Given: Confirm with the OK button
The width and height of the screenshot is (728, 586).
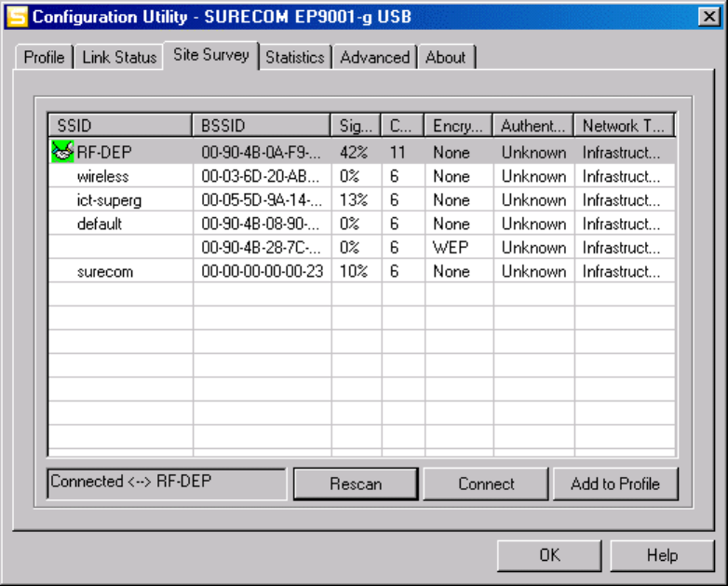Looking at the screenshot, I should point(549,555).
